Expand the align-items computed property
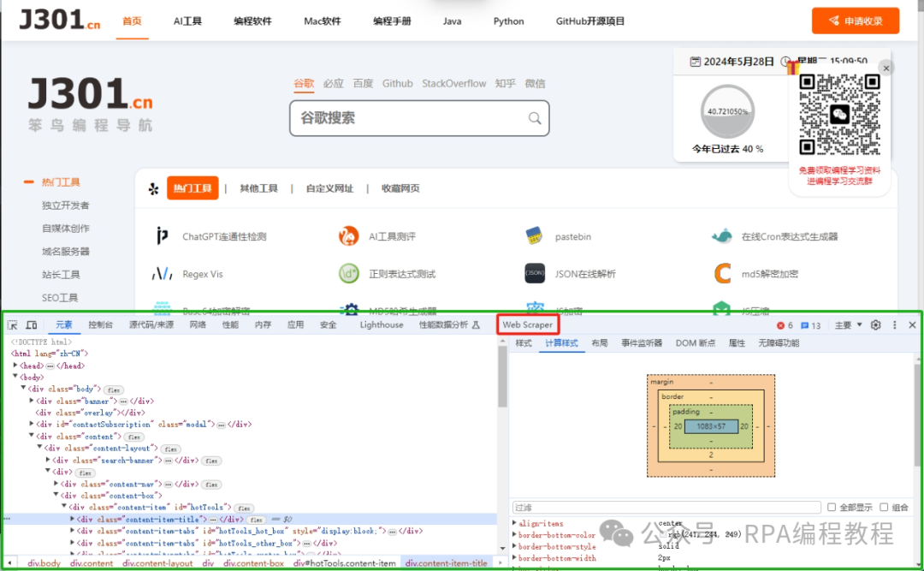 [x=514, y=523]
